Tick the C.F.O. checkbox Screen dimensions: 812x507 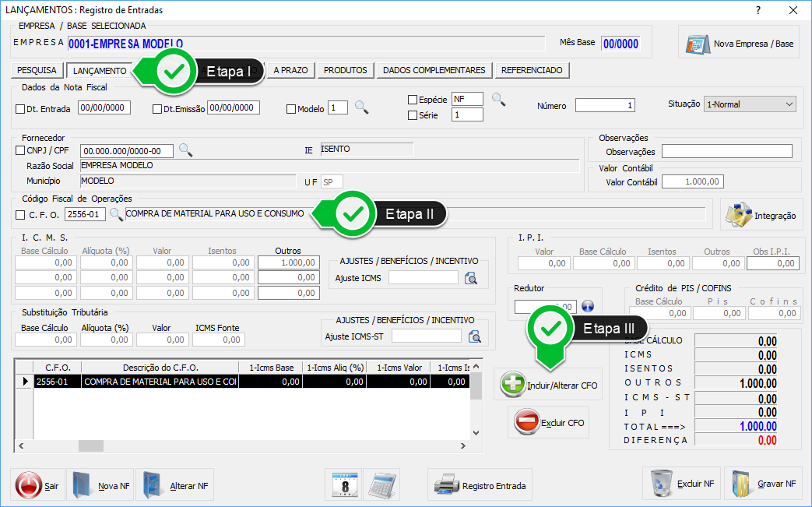pos(20,215)
